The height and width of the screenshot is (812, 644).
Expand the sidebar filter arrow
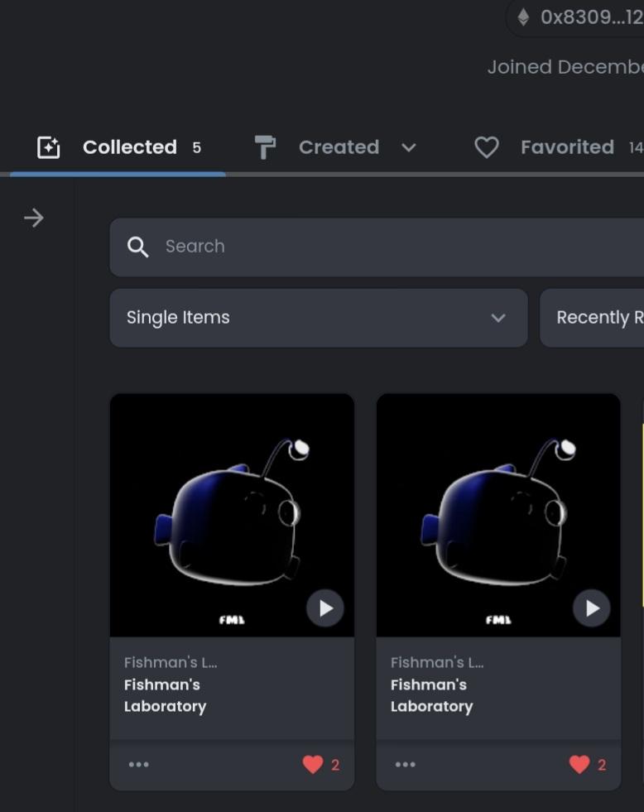point(34,218)
